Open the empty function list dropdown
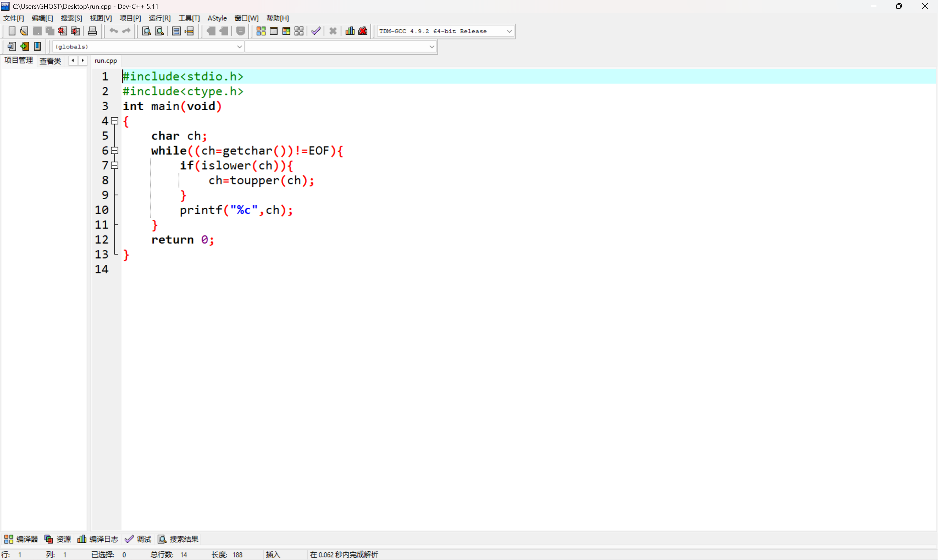The image size is (938, 560). tap(431, 47)
